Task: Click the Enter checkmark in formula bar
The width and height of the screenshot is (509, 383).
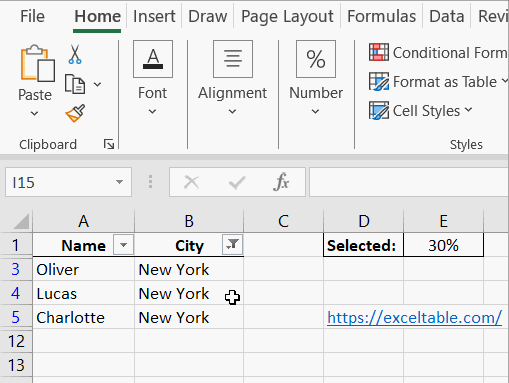Action: pos(237,182)
